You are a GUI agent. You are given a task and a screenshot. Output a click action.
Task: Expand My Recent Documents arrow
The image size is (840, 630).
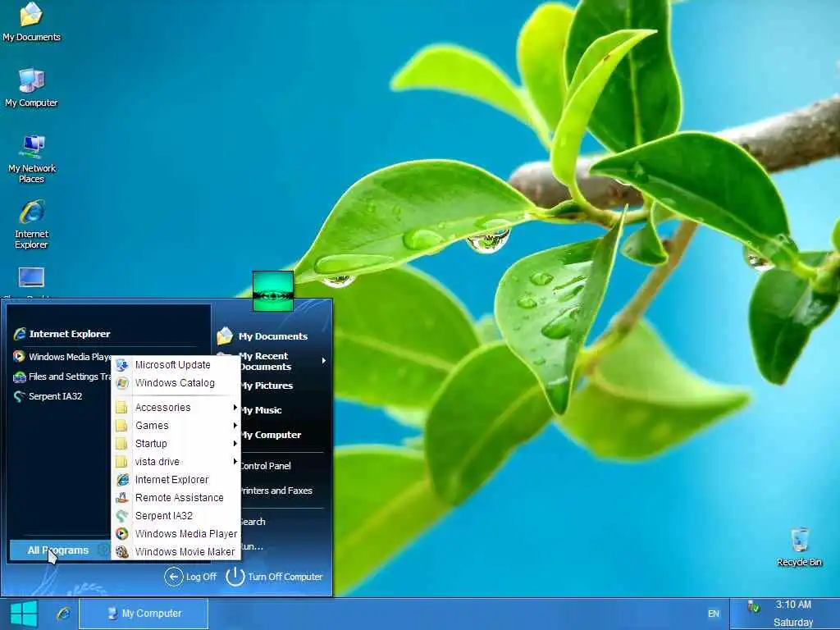tap(323, 361)
